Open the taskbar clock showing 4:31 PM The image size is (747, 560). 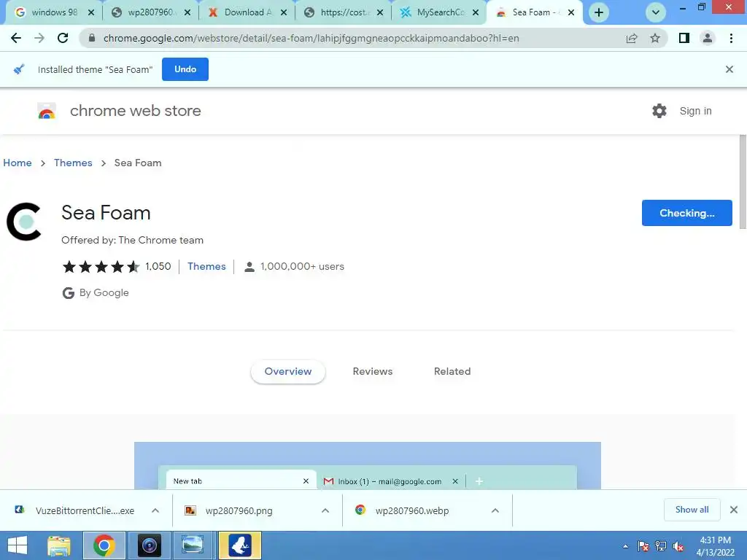tap(715, 546)
